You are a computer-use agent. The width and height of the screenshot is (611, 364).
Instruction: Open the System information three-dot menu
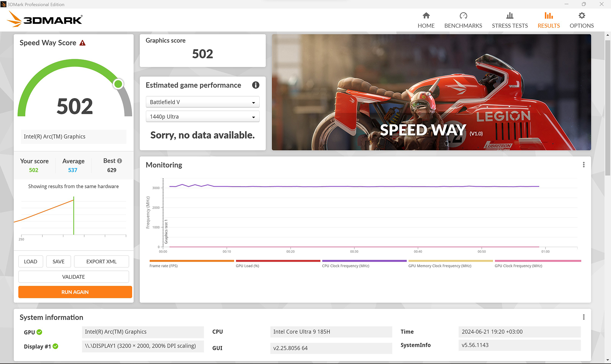584,317
